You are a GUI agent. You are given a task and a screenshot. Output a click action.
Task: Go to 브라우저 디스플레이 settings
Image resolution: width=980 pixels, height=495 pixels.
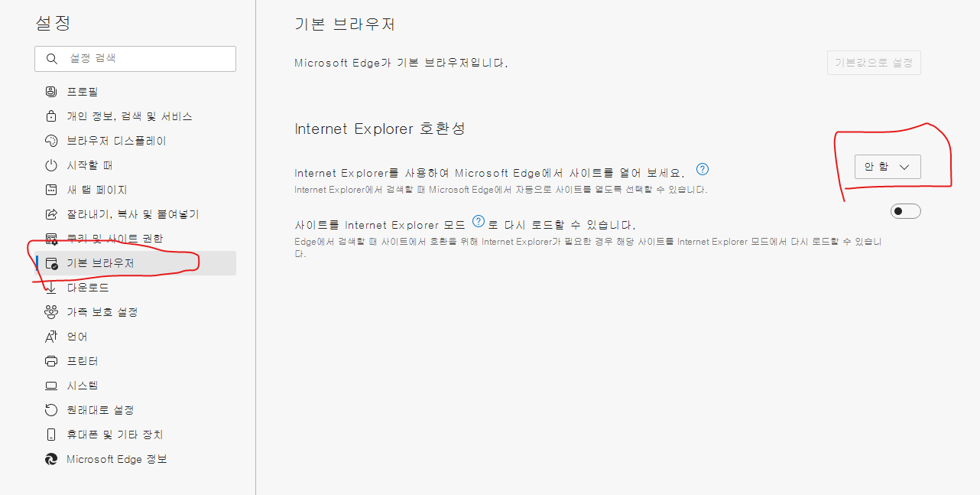click(x=135, y=141)
